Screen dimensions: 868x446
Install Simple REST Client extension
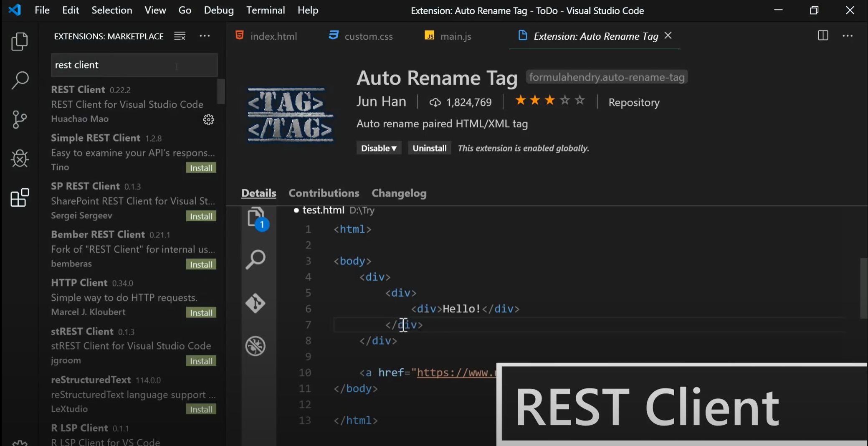[201, 168]
